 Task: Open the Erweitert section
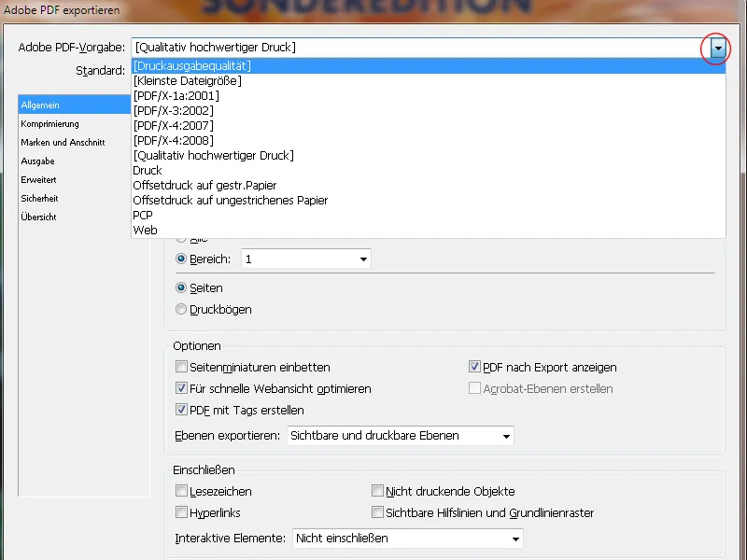coord(75,179)
